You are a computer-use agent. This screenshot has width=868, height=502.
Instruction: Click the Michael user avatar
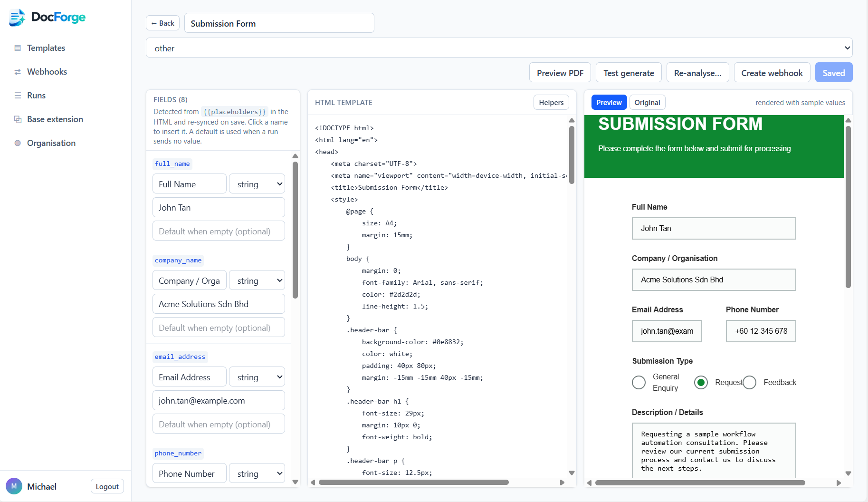coord(14,486)
